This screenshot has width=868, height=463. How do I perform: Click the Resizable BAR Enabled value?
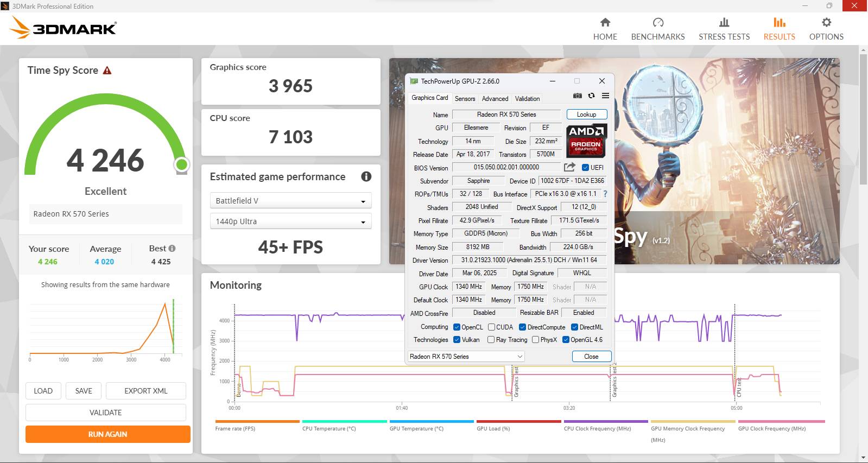584,313
